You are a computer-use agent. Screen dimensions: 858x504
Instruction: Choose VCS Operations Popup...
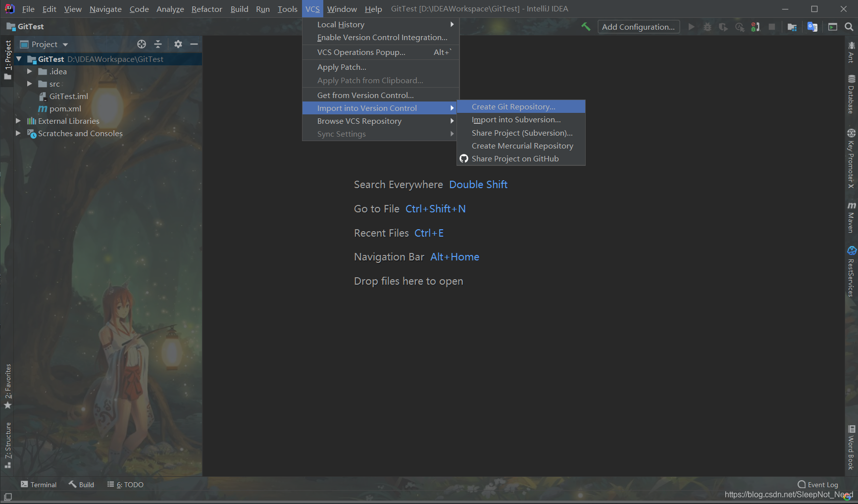381,52
